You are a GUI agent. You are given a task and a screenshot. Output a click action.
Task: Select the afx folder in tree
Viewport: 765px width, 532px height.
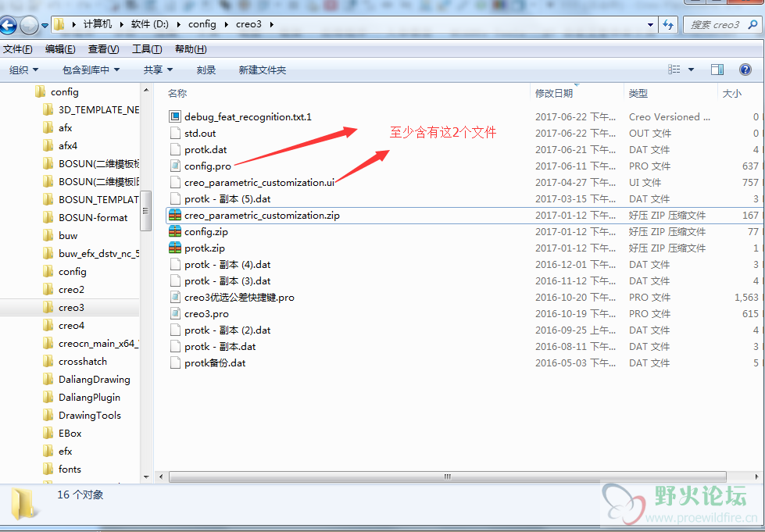[65, 128]
